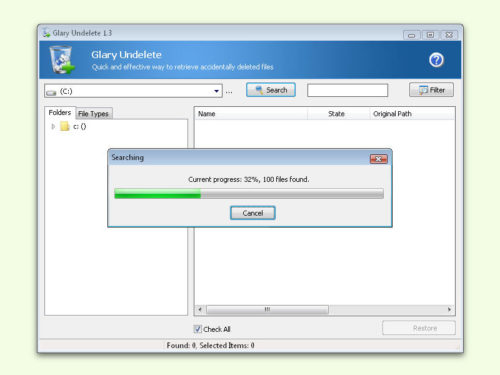This screenshot has height=375, width=500.
Task: Start a scan with the Search button
Action: 271,90
